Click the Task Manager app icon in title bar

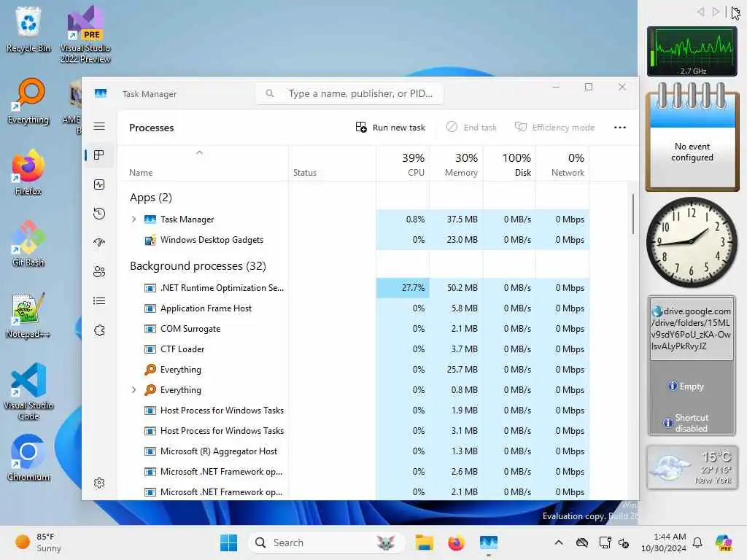(101, 93)
